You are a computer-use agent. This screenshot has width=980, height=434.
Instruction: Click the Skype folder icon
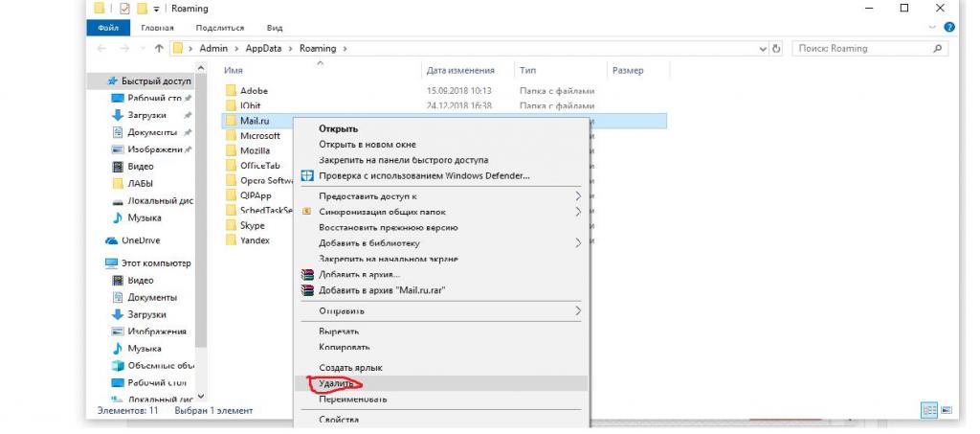[231, 226]
